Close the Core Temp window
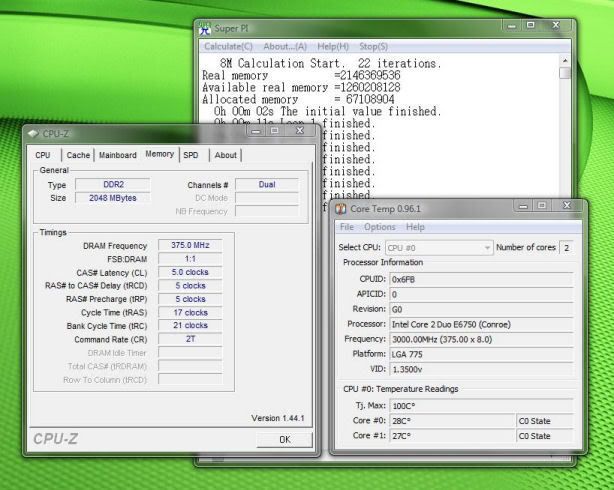This screenshot has height=490, width=614. point(567,205)
